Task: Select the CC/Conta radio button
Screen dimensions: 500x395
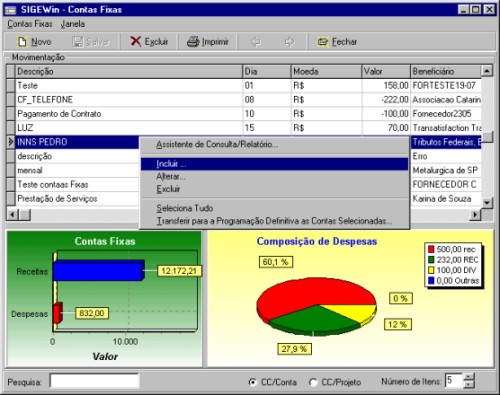Action: click(253, 382)
